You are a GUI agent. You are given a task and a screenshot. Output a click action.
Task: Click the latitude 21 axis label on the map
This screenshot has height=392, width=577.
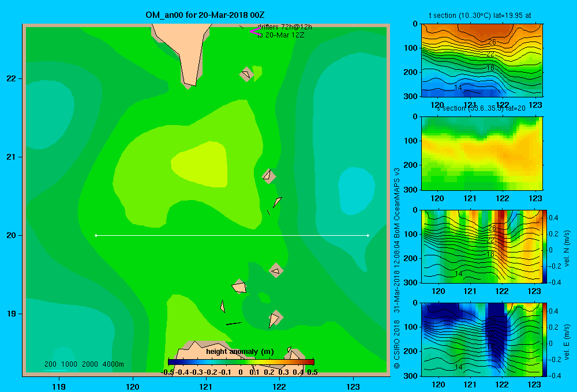click(12, 157)
